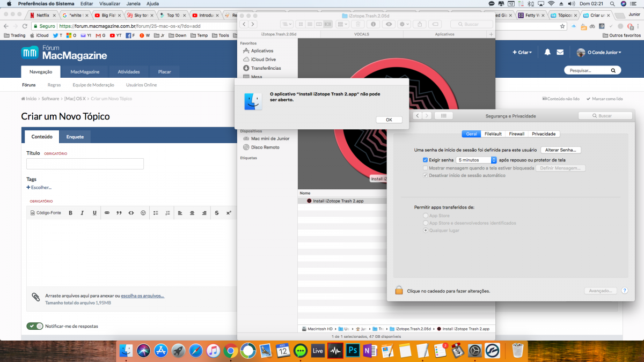Open Photoshop from the Dock
Screen dimensions: 644x362
click(x=353, y=351)
